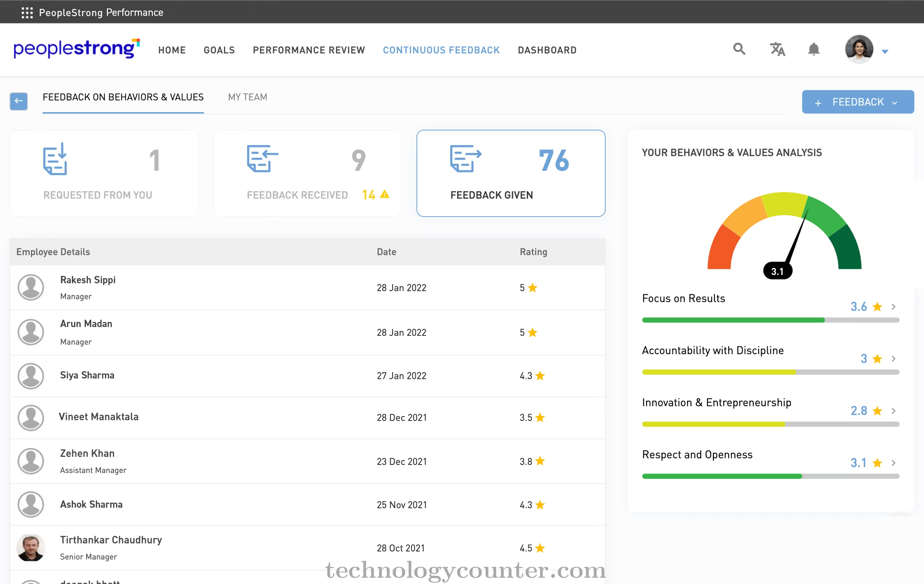Expand Accountability with Discipline chevron

[893, 358]
